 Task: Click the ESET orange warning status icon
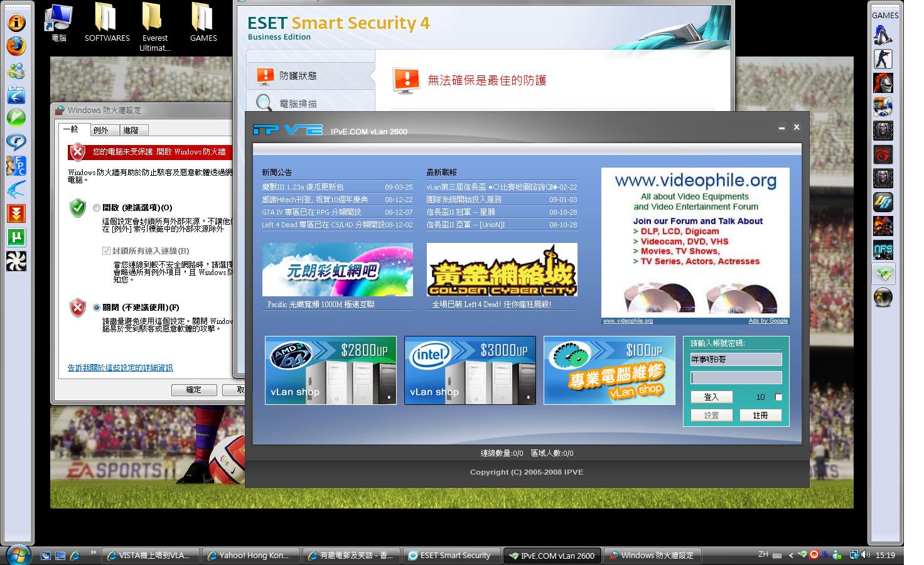[407, 80]
